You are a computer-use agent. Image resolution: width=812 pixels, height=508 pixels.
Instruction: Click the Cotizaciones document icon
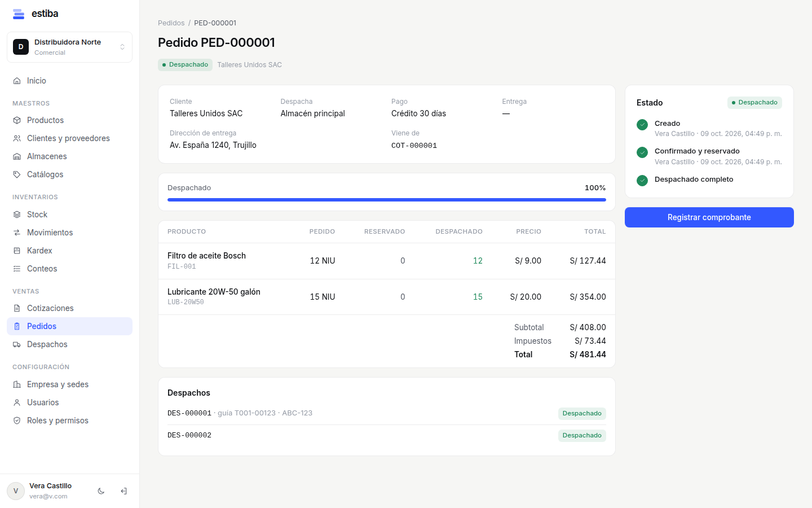click(17, 308)
